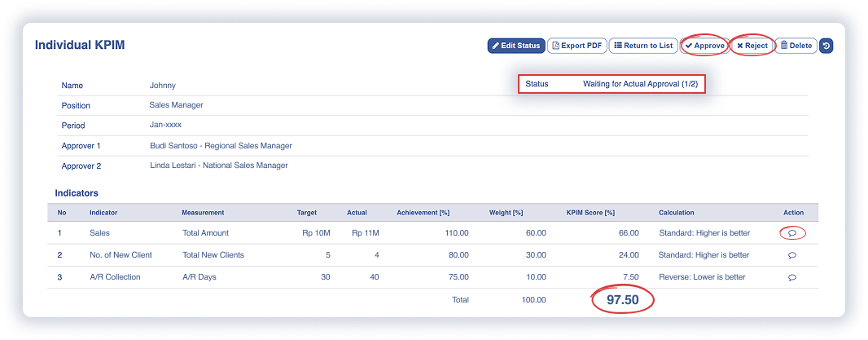This screenshot has width=868, height=340.
Task: Open comment icon for A/R Collection row
Action: [x=792, y=277]
